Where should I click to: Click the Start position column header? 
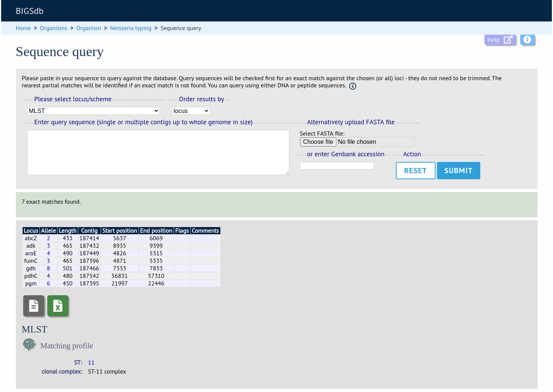[x=120, y=231]
